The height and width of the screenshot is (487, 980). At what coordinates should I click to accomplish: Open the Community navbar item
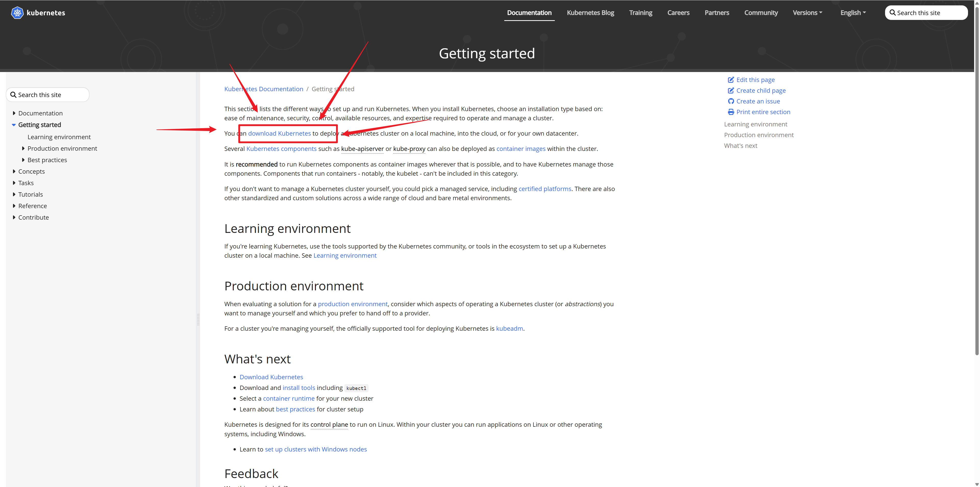[x=761, y=13]
